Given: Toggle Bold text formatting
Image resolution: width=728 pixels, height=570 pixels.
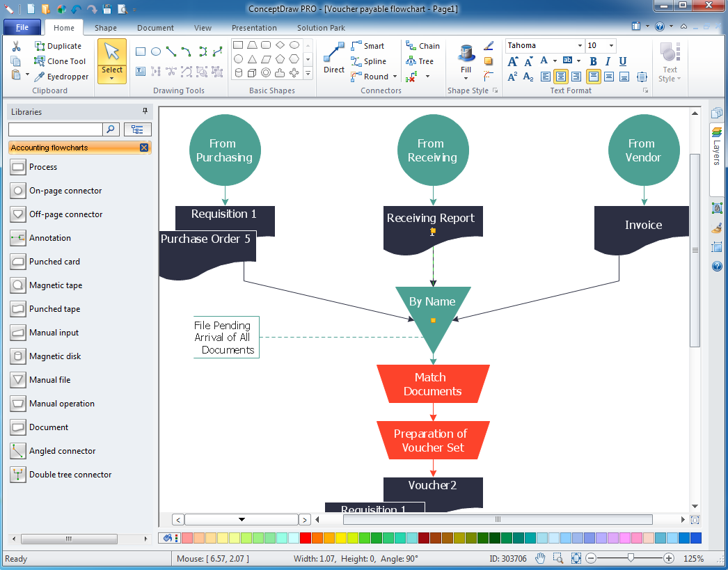Looking at the screenshot, I should (x=594, y=61).
